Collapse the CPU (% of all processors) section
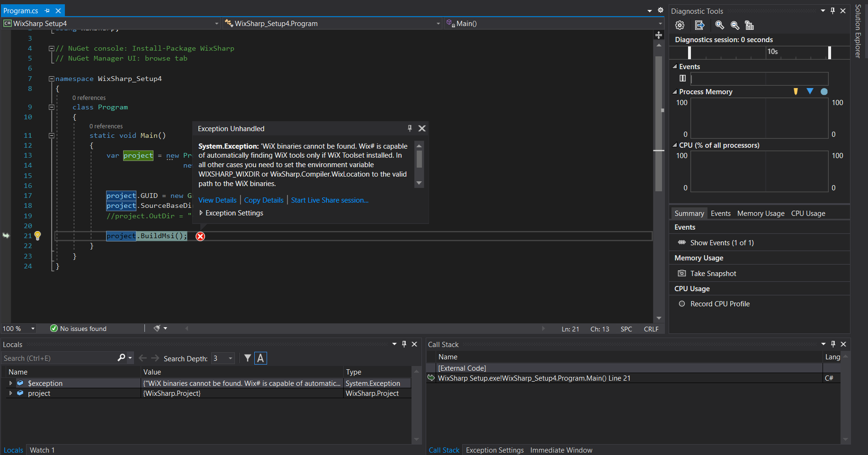 (x=675, y=145)
